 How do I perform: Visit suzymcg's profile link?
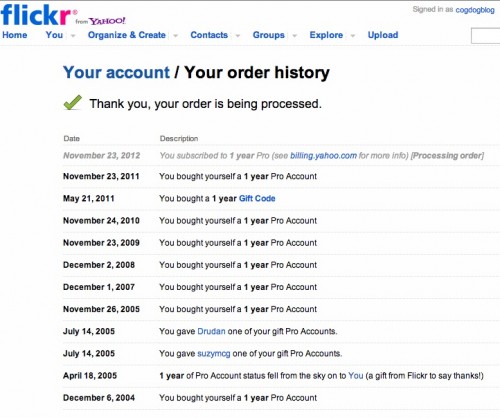(214, 354)
